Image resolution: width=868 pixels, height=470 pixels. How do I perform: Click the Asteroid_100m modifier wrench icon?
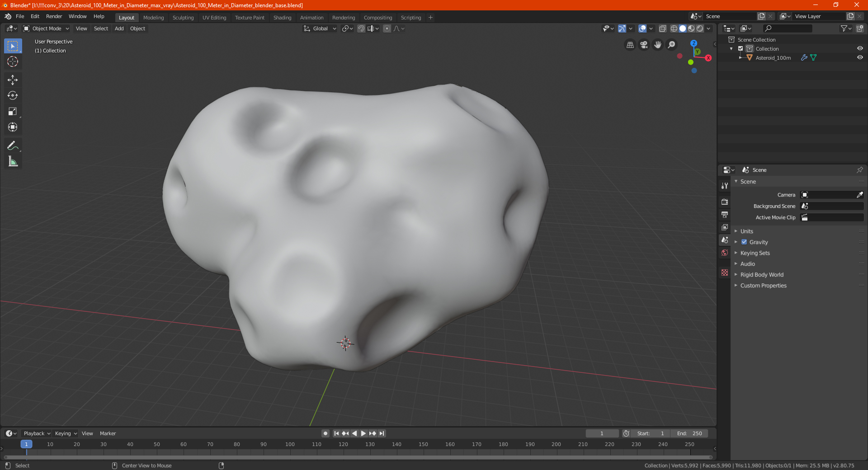[804, 57]
